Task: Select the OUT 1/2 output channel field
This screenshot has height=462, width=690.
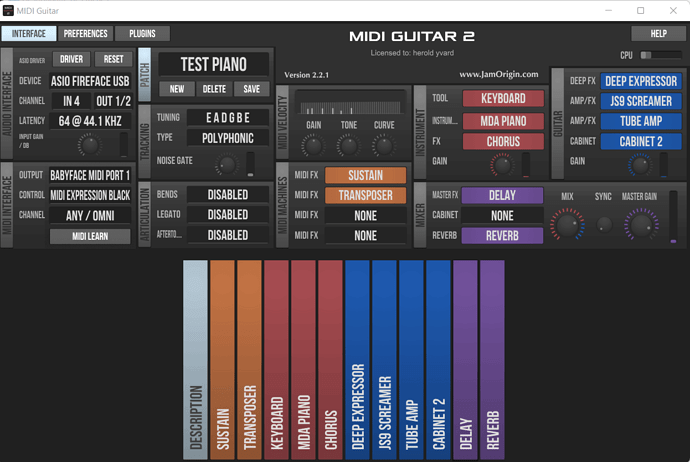Action: pyautogui.click(x=114, y=101)
